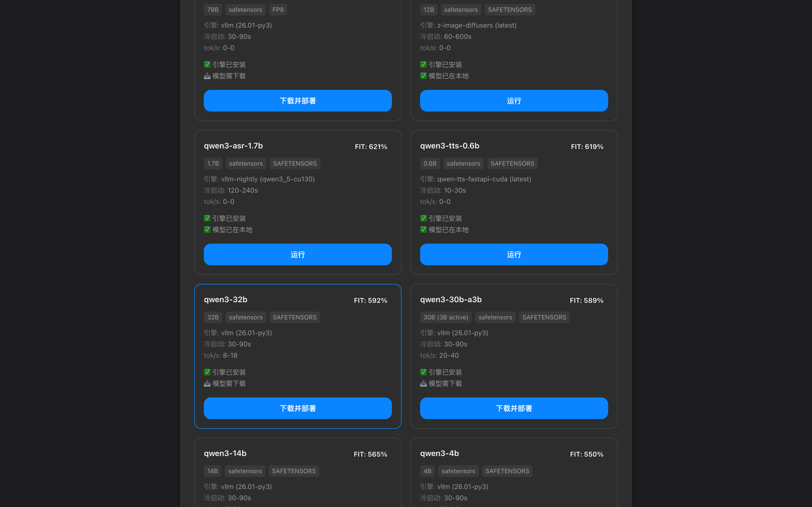This screenshot has height=507, width=812.
Task: Click model-local green checkmark on qwen3-tts-0.6b
Action: coord(423,230)
